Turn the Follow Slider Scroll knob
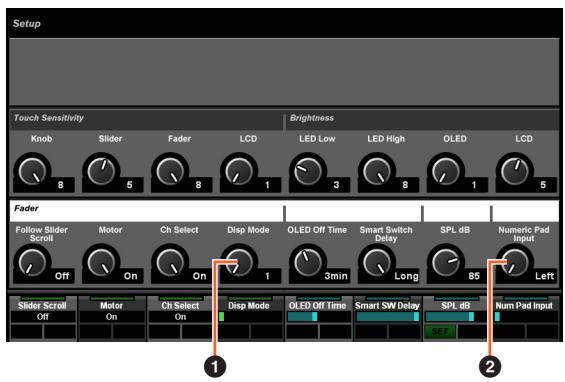The height and width of the screenshot is (382, 565). pos(32,262)
